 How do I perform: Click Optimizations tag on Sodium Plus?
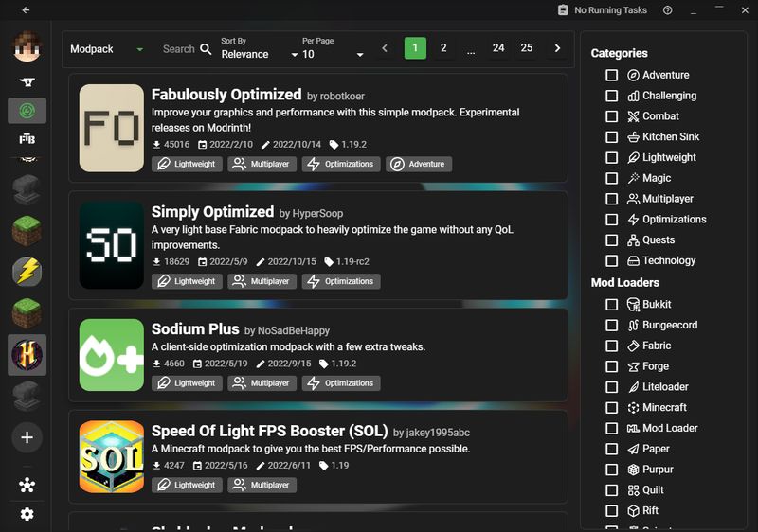[x=341, y=383]
